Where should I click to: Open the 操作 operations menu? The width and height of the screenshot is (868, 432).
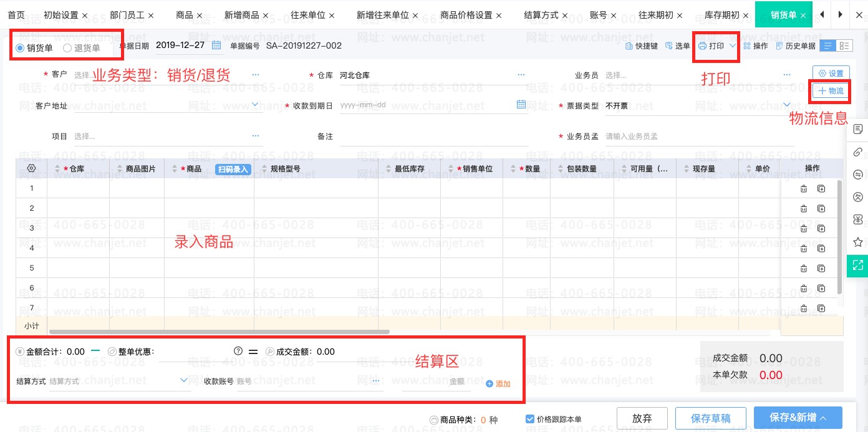(756, 46)
